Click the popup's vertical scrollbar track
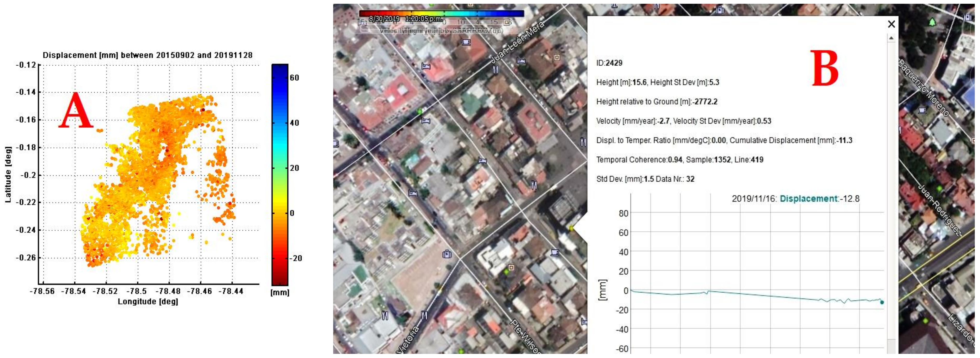 (x=891, y=190)
